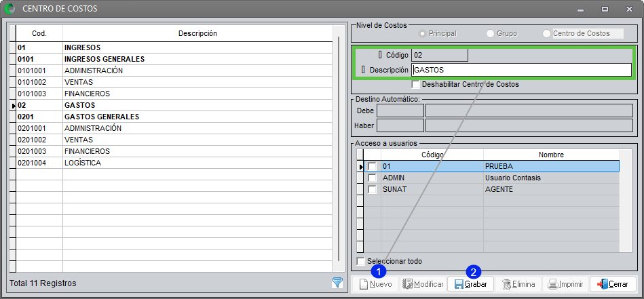
Task: Select the 0201 GASTOS GENERALES row
Action: [x=174, y=117]
